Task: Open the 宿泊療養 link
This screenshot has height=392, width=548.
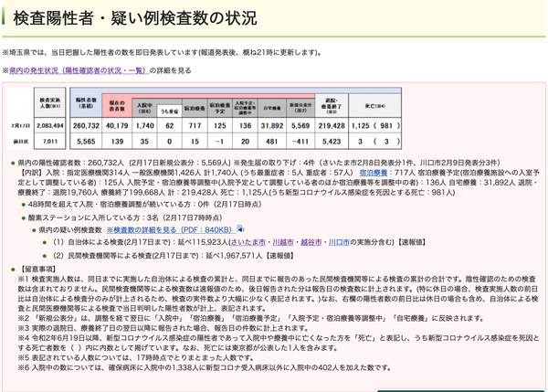Action: (x=374, y=173)
